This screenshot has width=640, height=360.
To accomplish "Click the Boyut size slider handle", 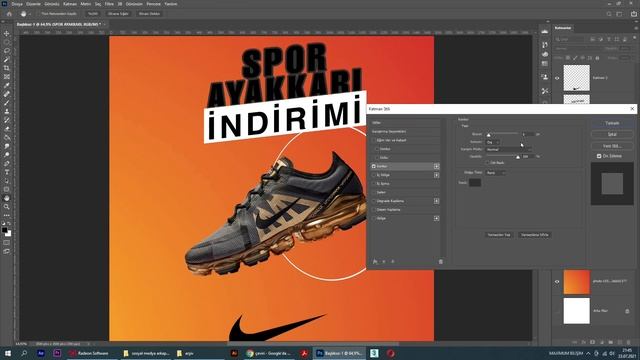I will pyautogui.click(x=489, y=135).
